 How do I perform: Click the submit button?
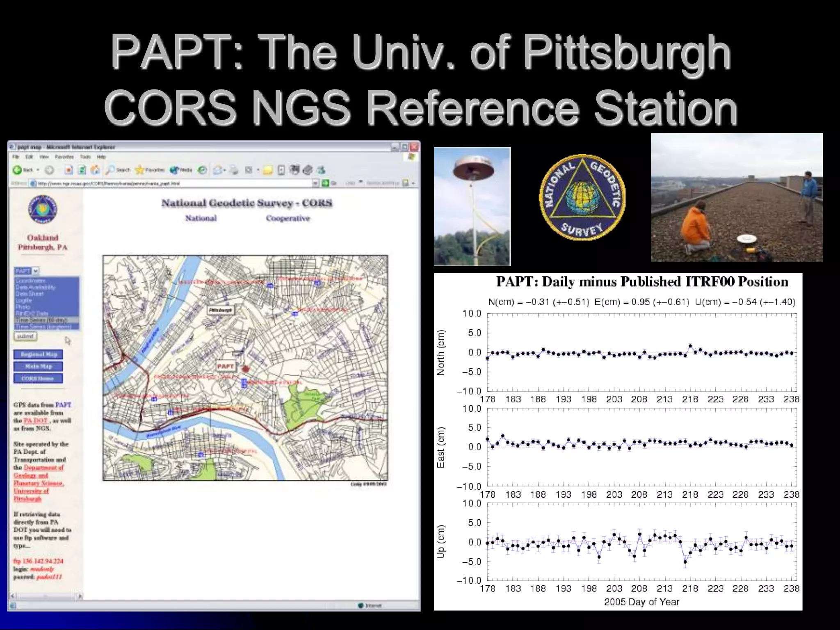[x=25, y=336]
